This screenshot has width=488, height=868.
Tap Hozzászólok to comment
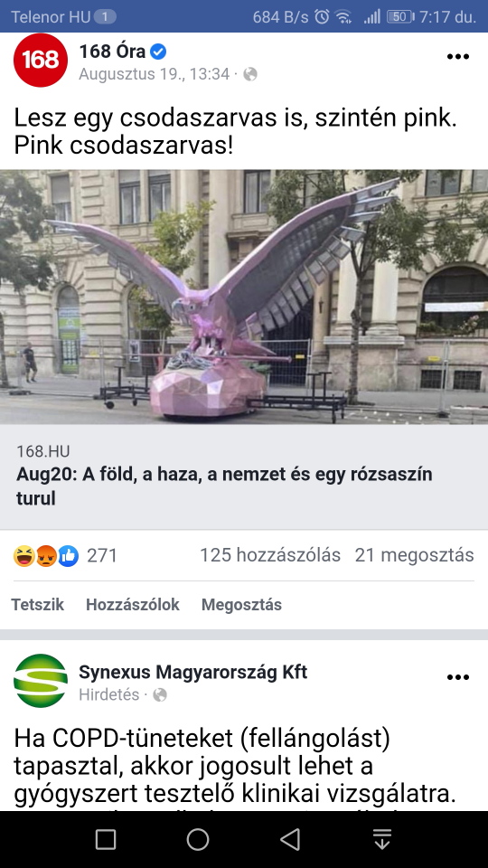point(133,605)
